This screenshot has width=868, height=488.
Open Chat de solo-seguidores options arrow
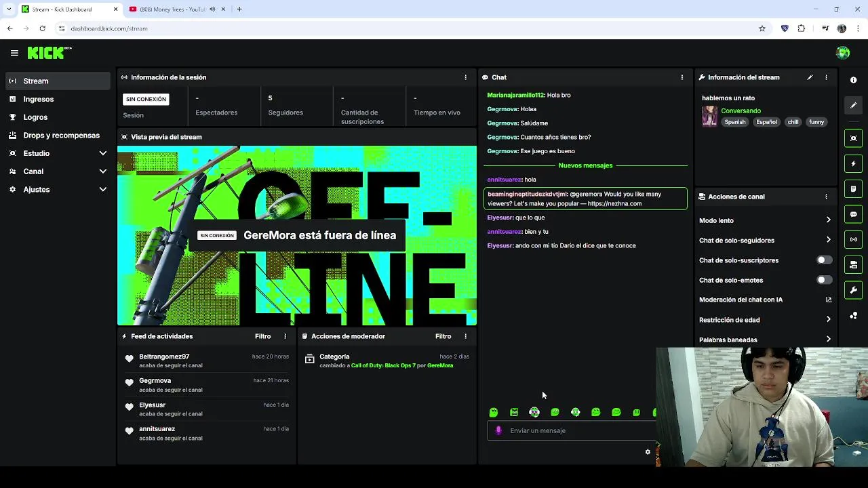click(828, 240)
